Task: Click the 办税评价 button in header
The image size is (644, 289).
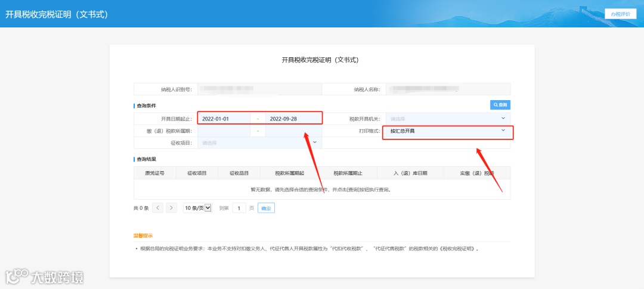Action: (620, 14)
